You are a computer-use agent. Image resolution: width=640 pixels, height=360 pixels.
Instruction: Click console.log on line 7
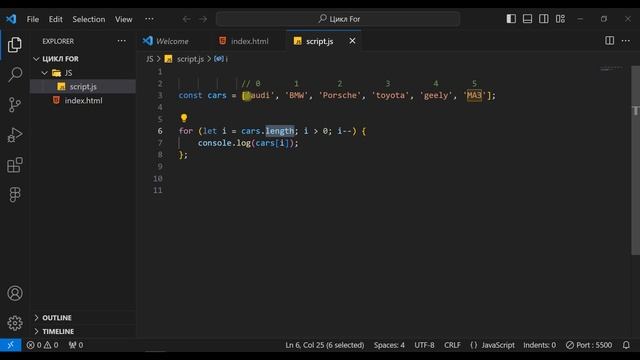tap(224, 143)
